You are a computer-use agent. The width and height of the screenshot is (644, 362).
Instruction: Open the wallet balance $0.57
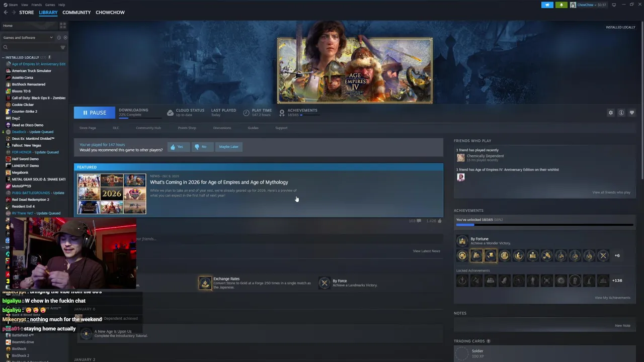coord(602,5)
